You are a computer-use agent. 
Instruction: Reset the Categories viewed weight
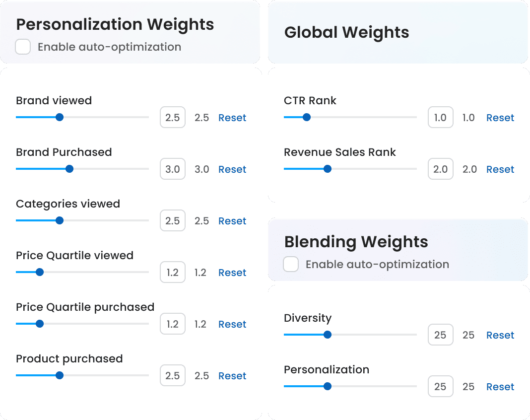[x=232, y=221]
